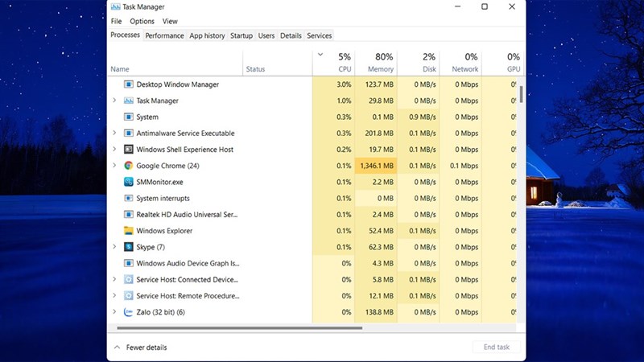Expand the Antimalware Service Executable entry
This screenshot has height=362, width=644.
(114, 133)
